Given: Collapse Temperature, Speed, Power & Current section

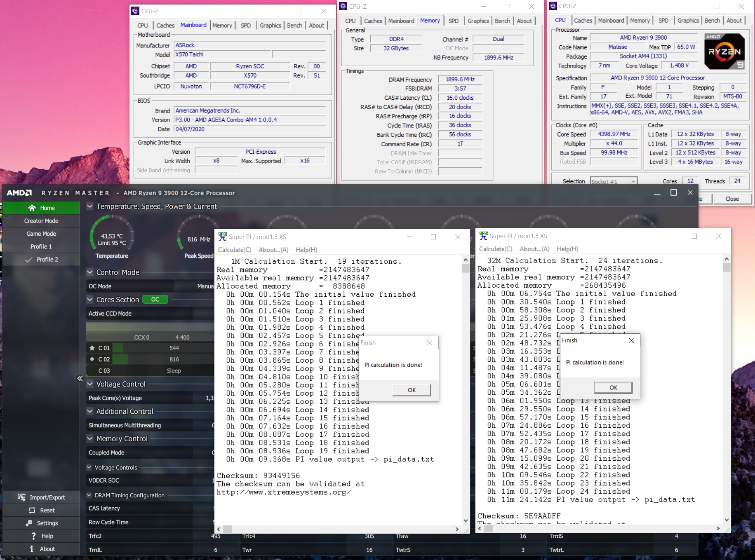Looking at the screenshot, I should 89,206.
